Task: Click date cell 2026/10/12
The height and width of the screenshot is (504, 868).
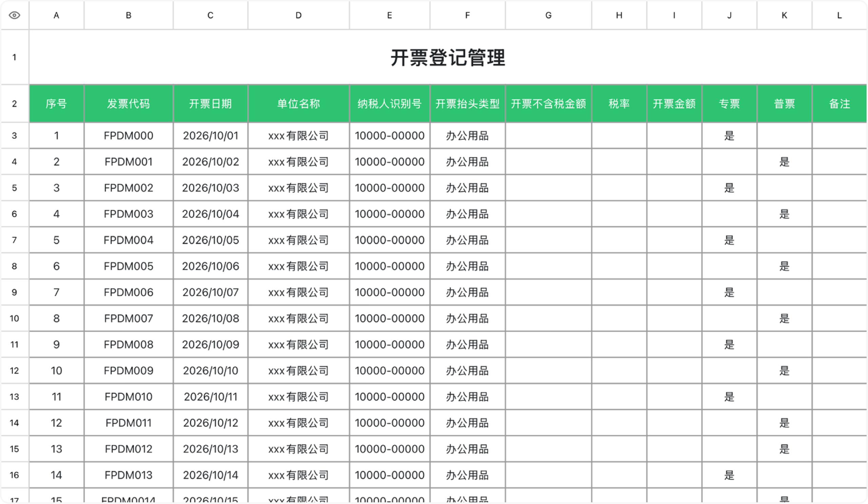Action: (211, 423)
